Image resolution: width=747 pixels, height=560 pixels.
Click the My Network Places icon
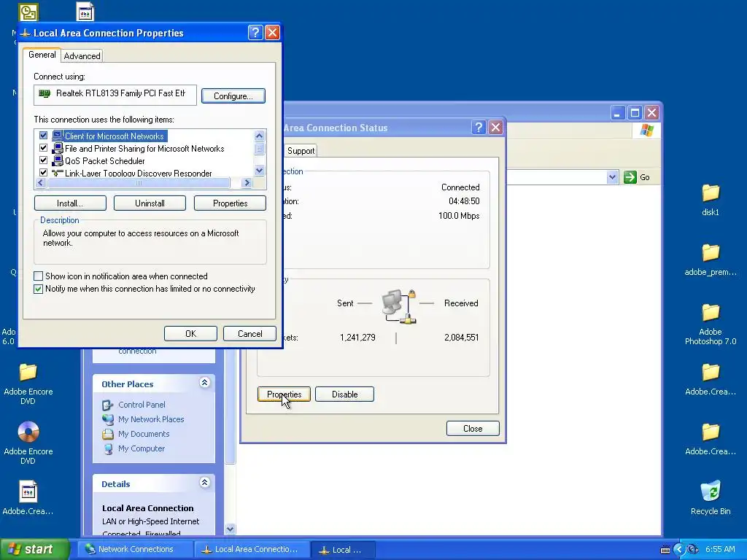[x=108, y=419]
